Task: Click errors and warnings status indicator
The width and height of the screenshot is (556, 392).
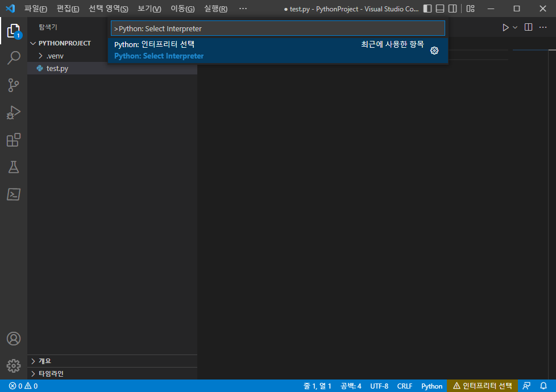Action: click(x=23, y=386)
